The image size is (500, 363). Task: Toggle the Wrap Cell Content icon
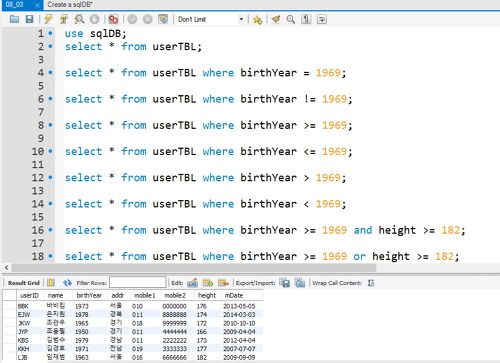(371, 283)
